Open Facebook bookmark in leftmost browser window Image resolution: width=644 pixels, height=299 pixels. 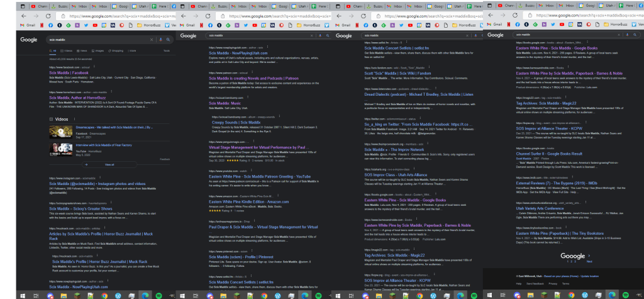coord(51,25)
